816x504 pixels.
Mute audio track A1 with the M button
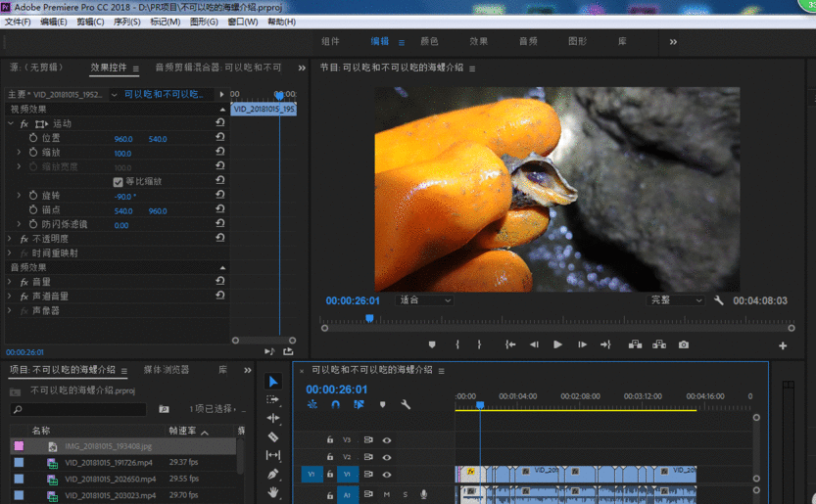pos(387,494)
